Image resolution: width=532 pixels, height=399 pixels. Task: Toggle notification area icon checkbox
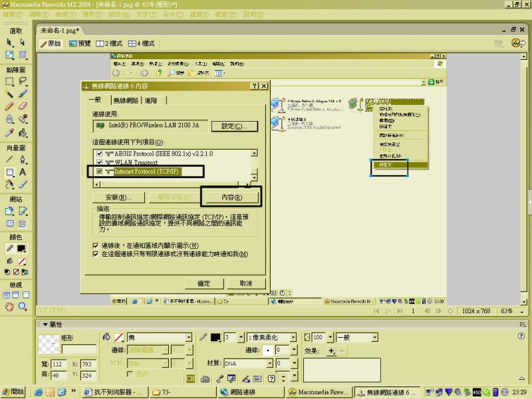point(96,245)
